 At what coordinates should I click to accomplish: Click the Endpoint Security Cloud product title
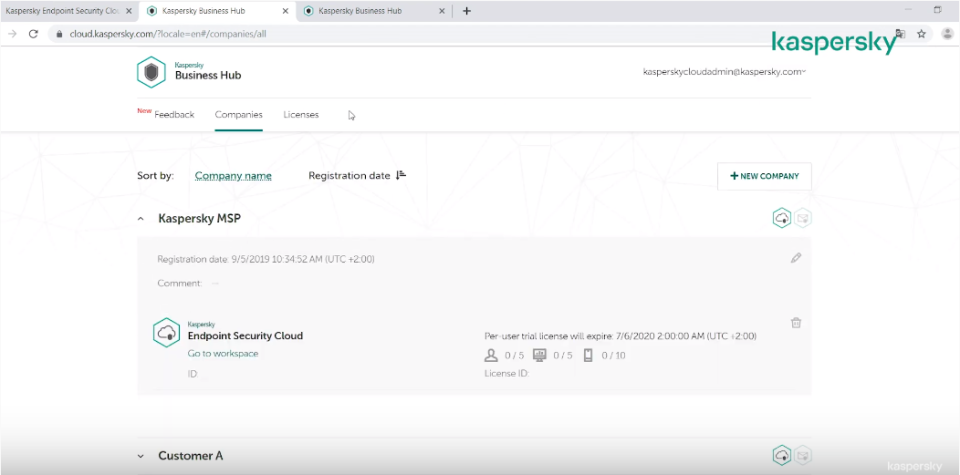coord(245,335)
